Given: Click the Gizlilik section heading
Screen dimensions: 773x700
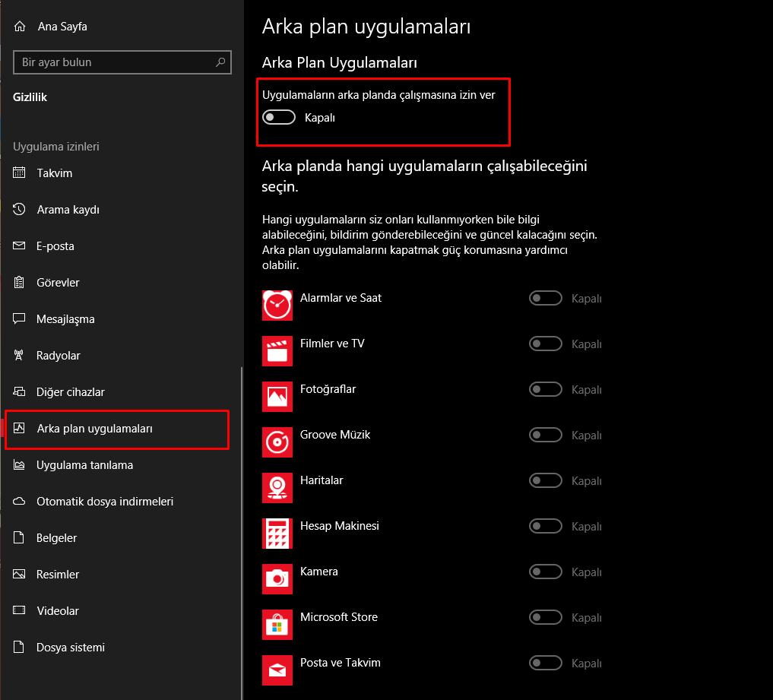Looking at the screenshot, I should 30,97.
